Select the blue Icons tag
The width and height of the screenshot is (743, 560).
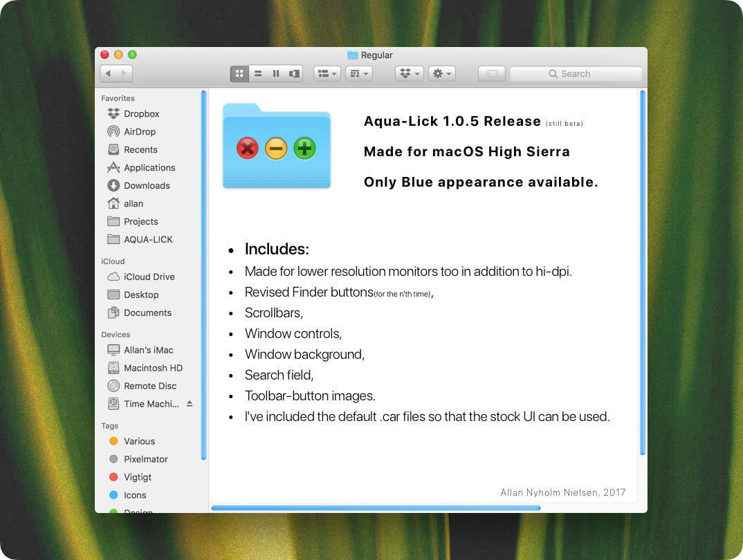tap(151, 495)
